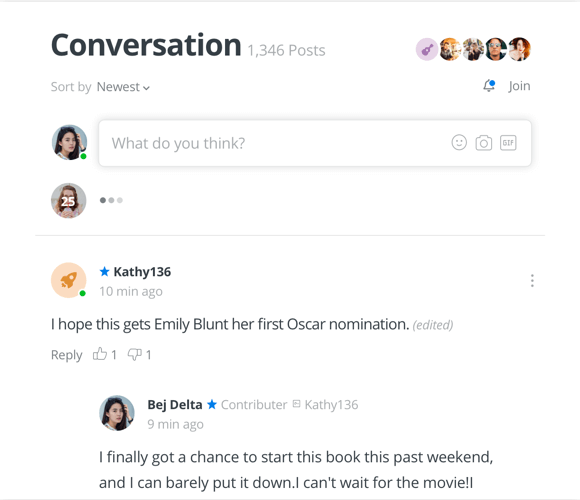Click the purple guitar avatar at top
The width and height of the screenshot is (580, 500).
click(427, 49)
